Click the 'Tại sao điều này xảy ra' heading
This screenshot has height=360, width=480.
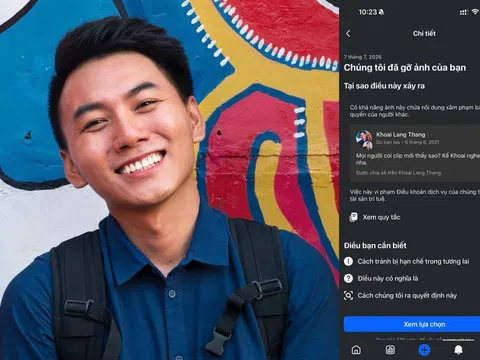click(384, 86)
